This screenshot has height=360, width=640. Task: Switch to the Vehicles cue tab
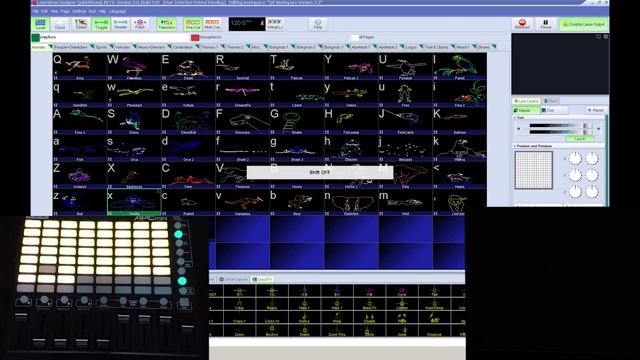[x=122, y=47]
